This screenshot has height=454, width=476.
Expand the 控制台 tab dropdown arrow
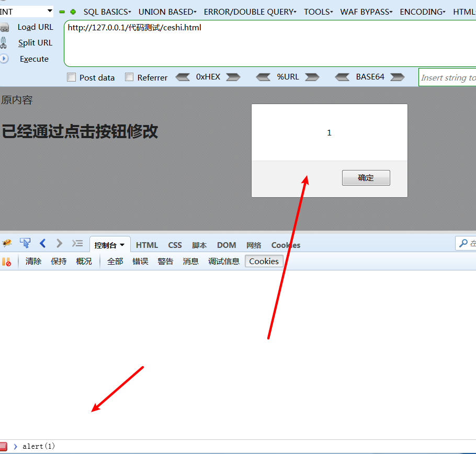(x=122, y=245)
